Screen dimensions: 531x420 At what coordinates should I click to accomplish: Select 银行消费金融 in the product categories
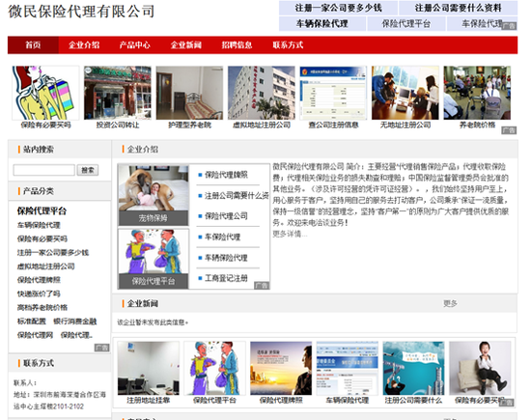coord(75,322)
